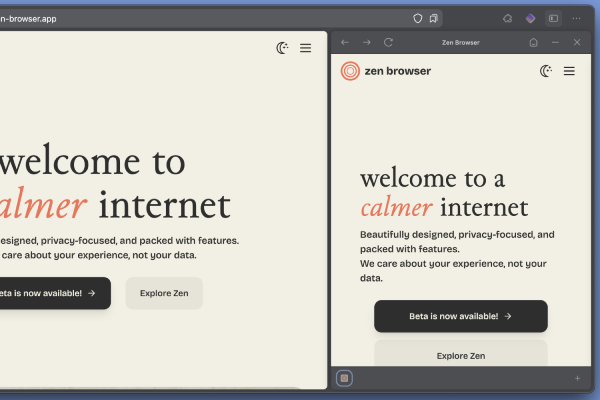Select the pinned web panel icon at panel bottom
Screen dimensions: 600x400
[x=344, y=378]
